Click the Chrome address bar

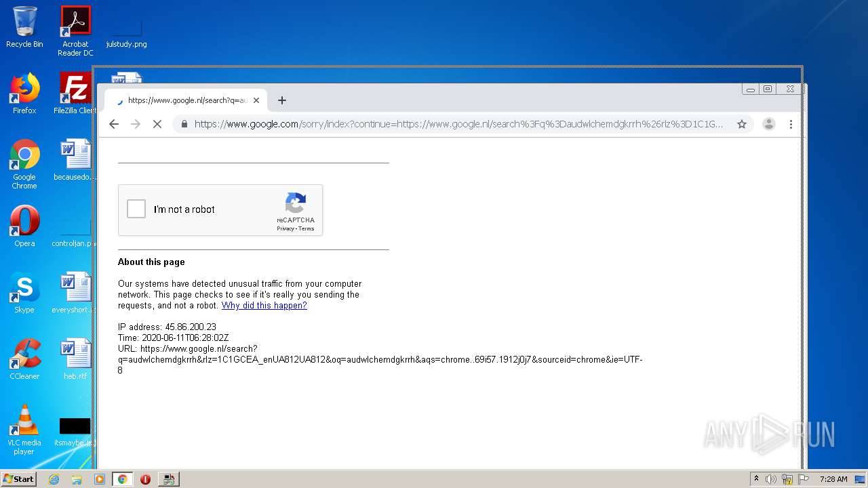coord(458,124)
